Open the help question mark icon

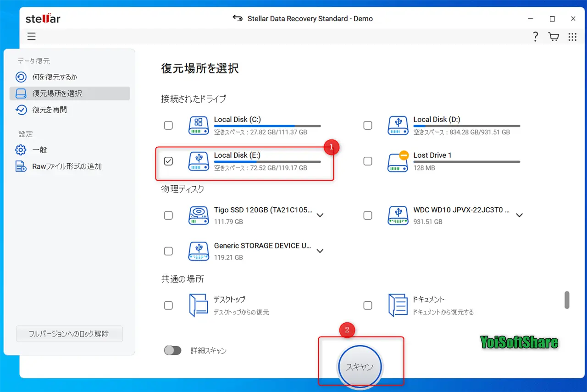[535, 37]
